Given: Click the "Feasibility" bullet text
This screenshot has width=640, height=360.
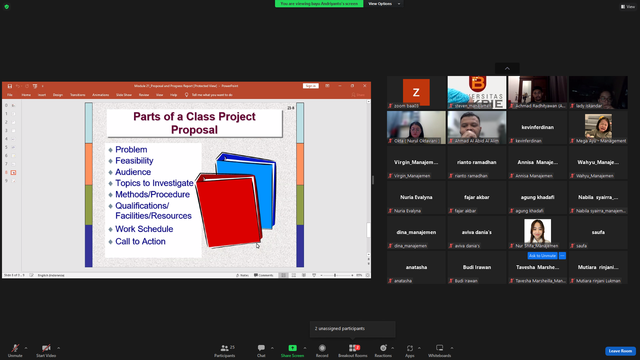Looking at the screenshot, I should (x=134, y=161).
